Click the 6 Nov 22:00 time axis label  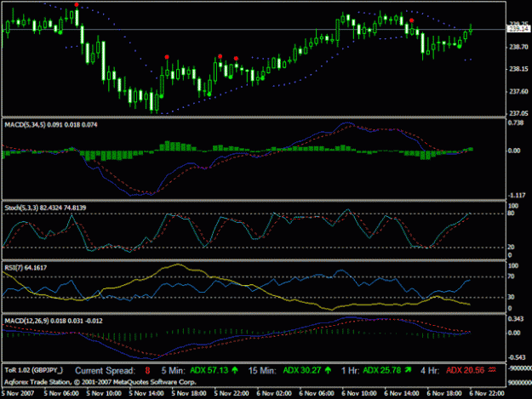tap(487, 393)
